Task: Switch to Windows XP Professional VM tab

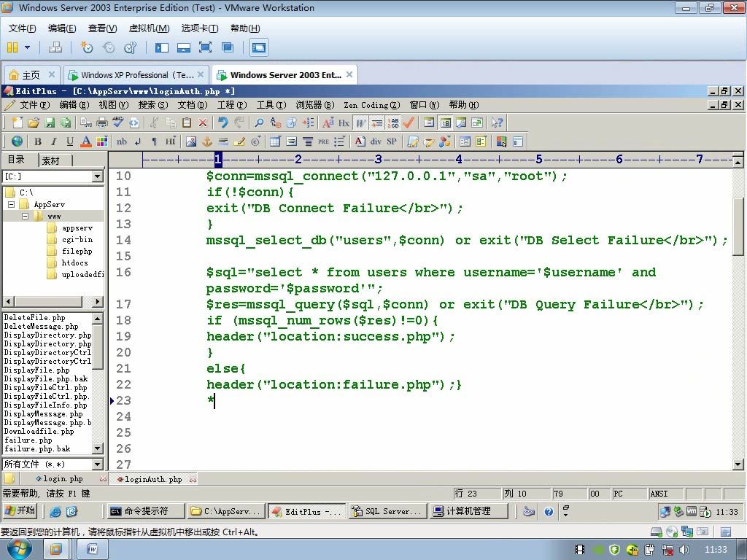Action: 137,75
